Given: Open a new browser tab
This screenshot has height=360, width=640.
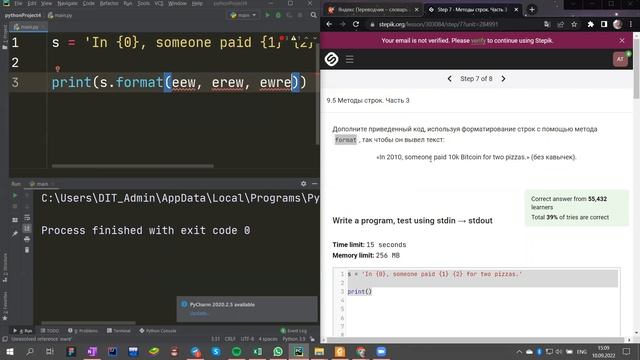Looking at the screenshot, I should (x=532, y=9).
